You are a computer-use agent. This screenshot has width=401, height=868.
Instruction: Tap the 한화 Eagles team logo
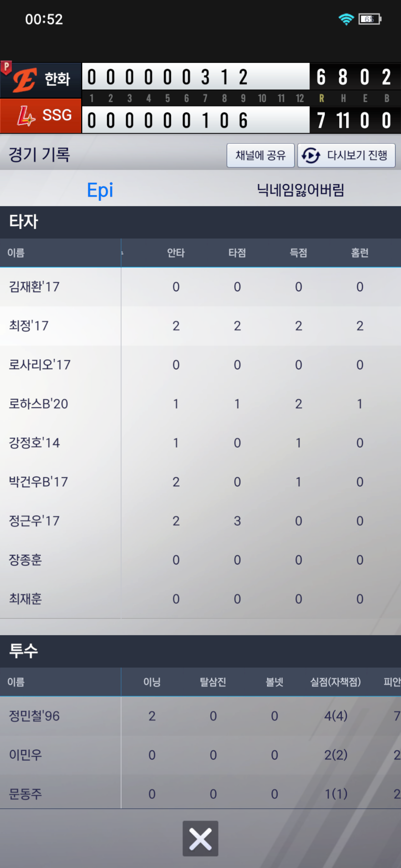(x=25, y=80)
